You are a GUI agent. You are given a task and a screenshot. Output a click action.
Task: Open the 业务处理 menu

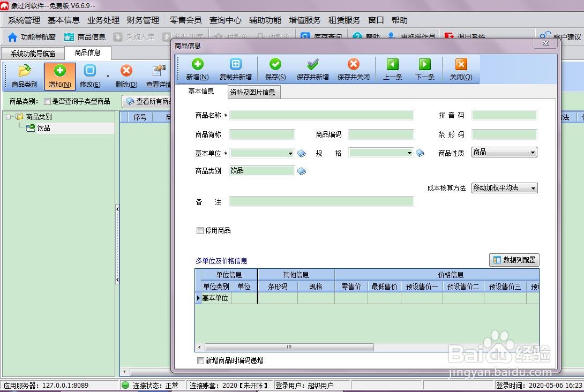click(x=103, y=20)
